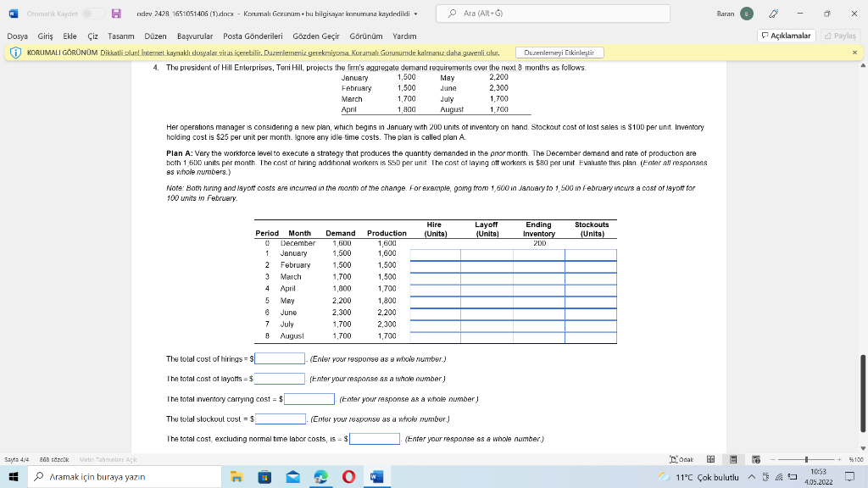Open the Dosya menu
The width and height of the screenshot is (868, 488).
click(x=17, y=36)
